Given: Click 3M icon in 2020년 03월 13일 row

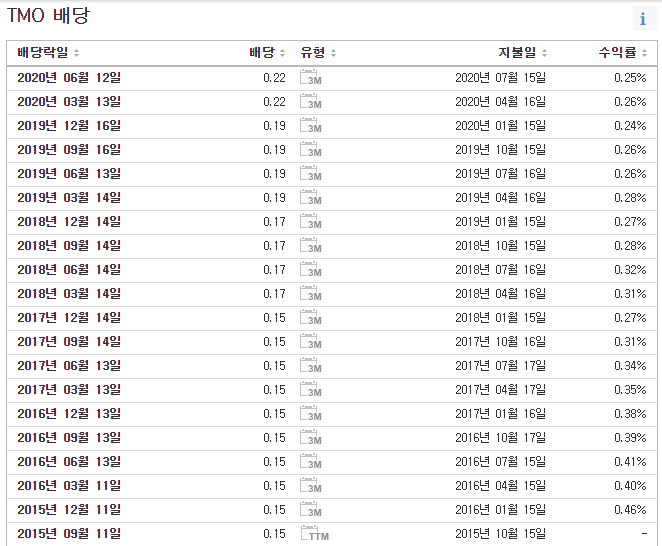Looking at the screenshot, I should 311,102.
